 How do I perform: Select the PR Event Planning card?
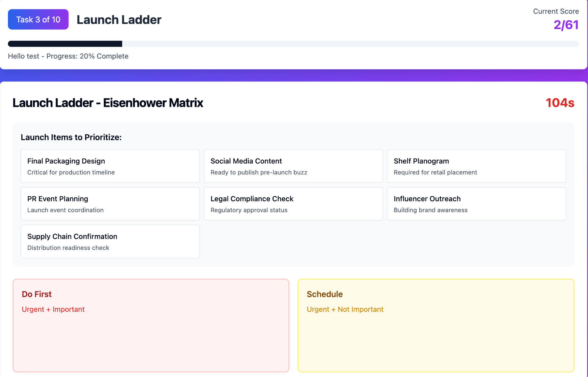pyautogui.click(x=110, y=204)
